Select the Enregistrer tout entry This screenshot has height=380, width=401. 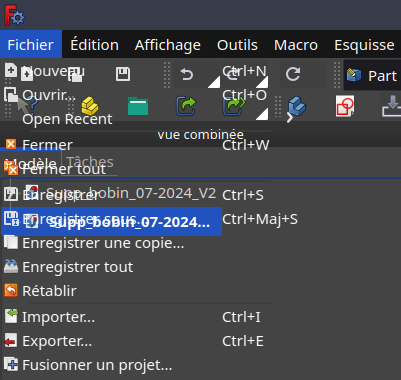click(x=136, y=267)
